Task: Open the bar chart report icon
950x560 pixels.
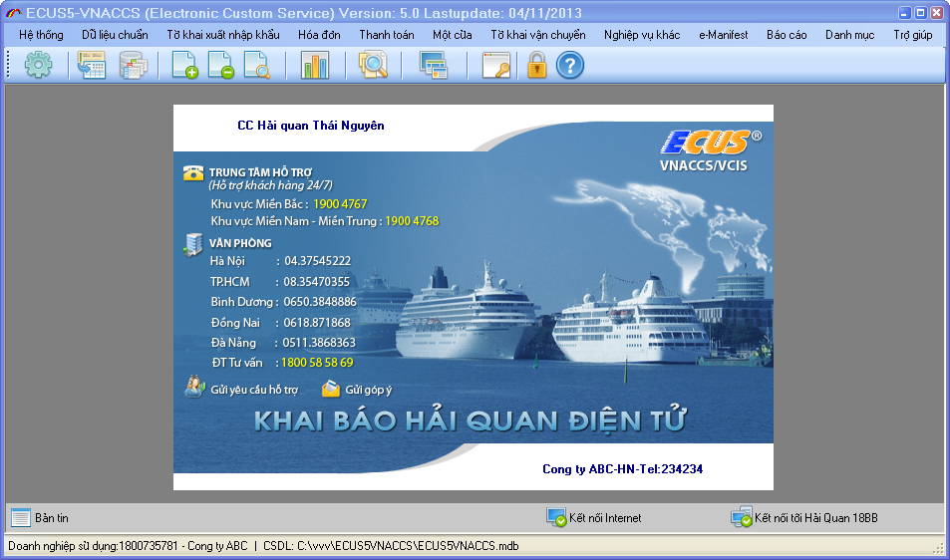Action: click(x=314, y=67)
